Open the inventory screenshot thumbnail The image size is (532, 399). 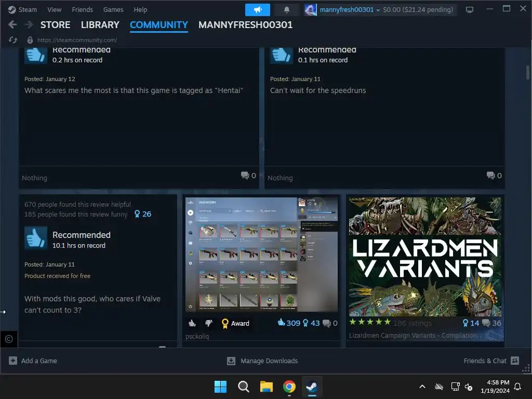261,255
